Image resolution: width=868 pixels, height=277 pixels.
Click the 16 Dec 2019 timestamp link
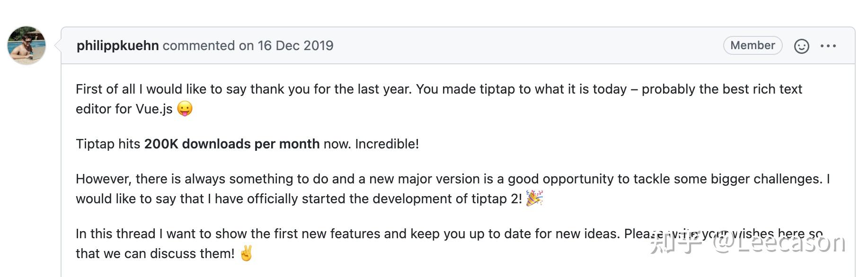click(295, 45)
